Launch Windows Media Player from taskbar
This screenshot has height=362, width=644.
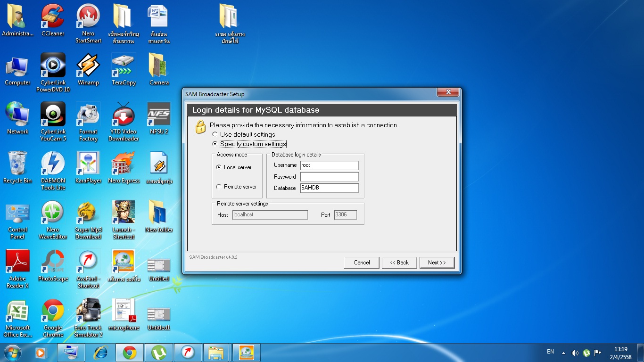(41, 353)
